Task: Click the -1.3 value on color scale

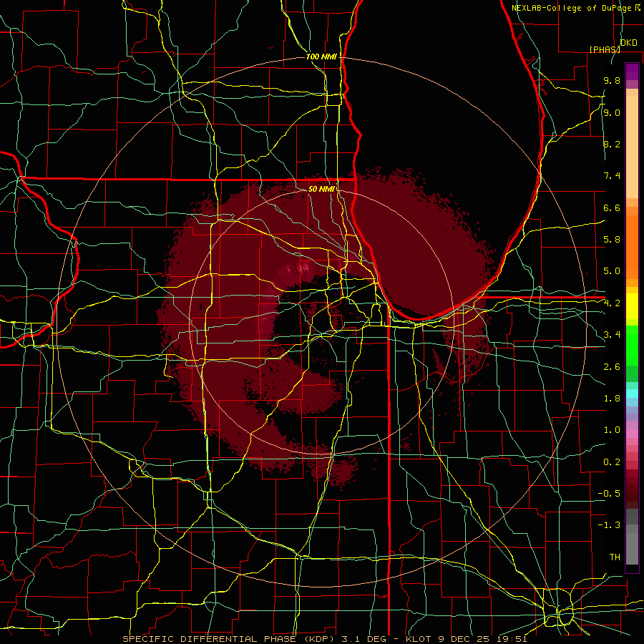Action: (x=609, y=525)
